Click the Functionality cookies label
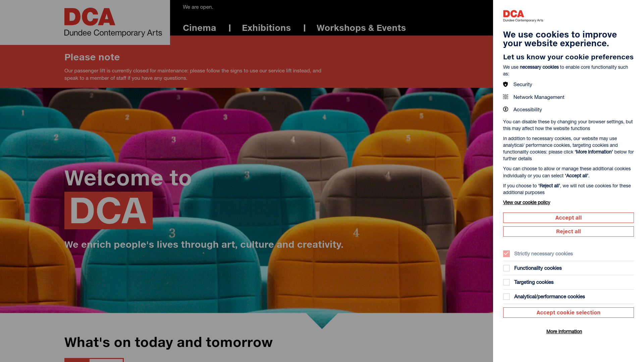Image resolution: width=644 pixels, height=362 pixels. pyautogui.click(x=538, y=268)
